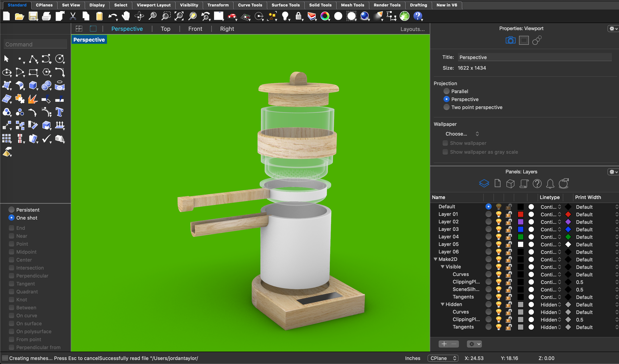Viewport: 619px width, 364px height.
Task: Switch to the Top viewport tab
Action: point(165,29)
